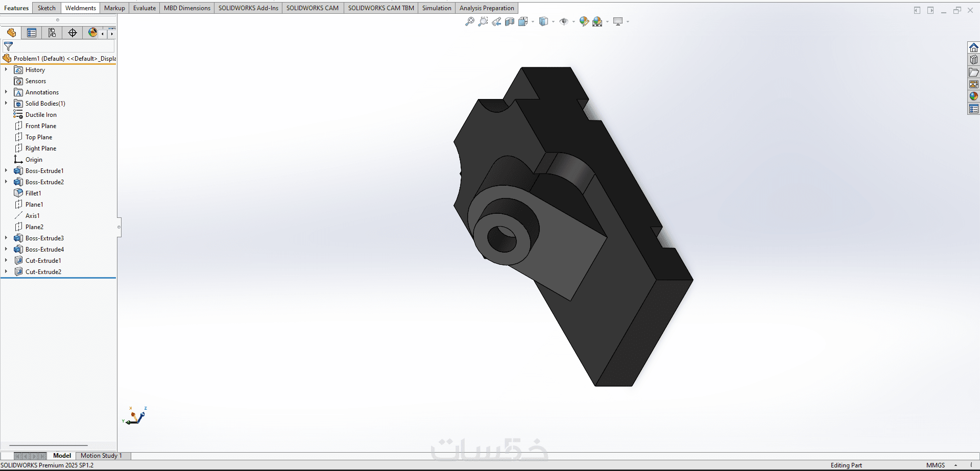Open the View Settings dropdown arrow
The image size is (980, 471).
[628, 21]
